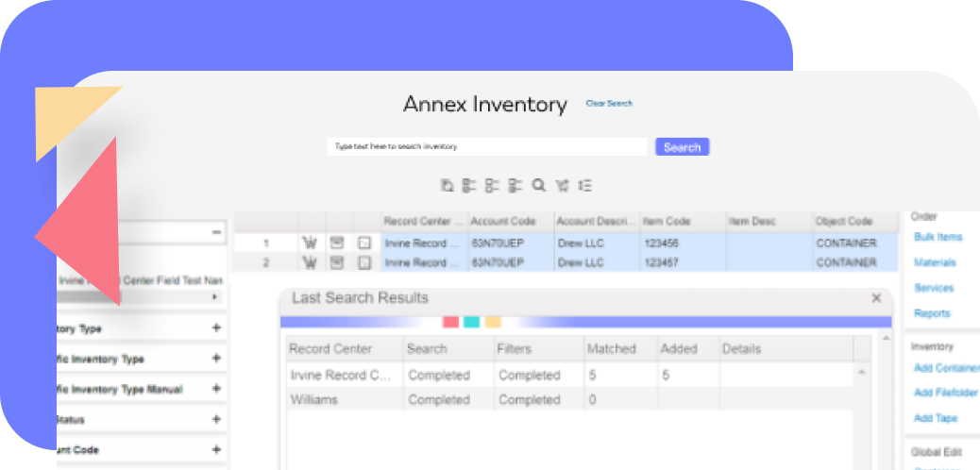This screenshot has height=470, width=980.
Task: Sort by the Account Description column header
Action: (x=597, y=221)
